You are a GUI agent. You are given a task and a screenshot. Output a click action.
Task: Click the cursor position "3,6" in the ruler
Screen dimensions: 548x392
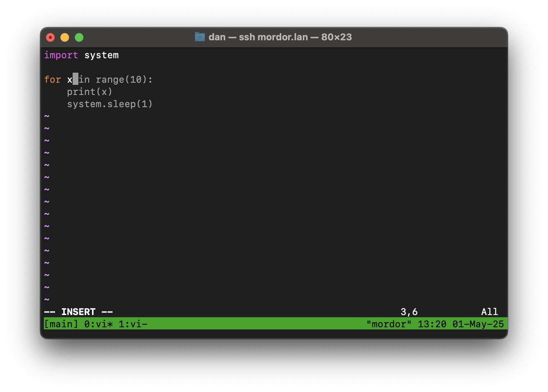[x=409, y=312]
